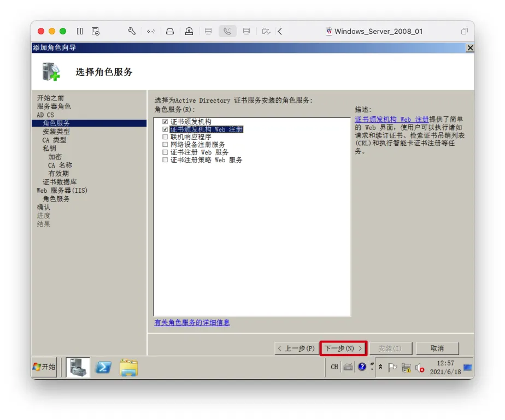Viewport: 505px width, 420px height.
Task: Click the on-screen keyboard tray icon
Action: coord(348,367)
